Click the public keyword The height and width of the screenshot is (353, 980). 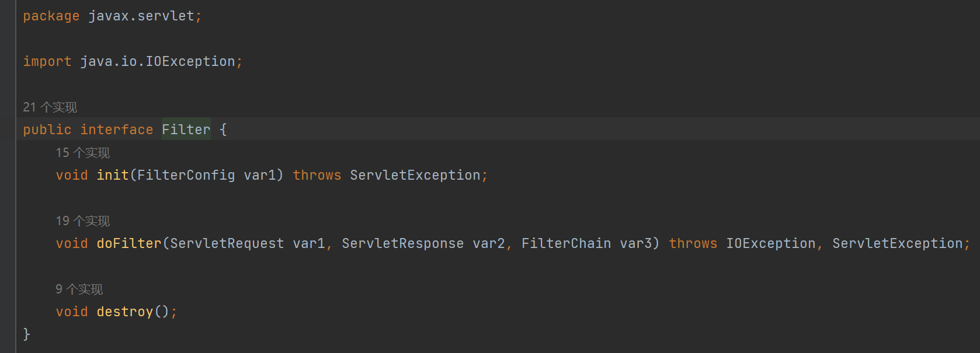[x=47, y=130]
